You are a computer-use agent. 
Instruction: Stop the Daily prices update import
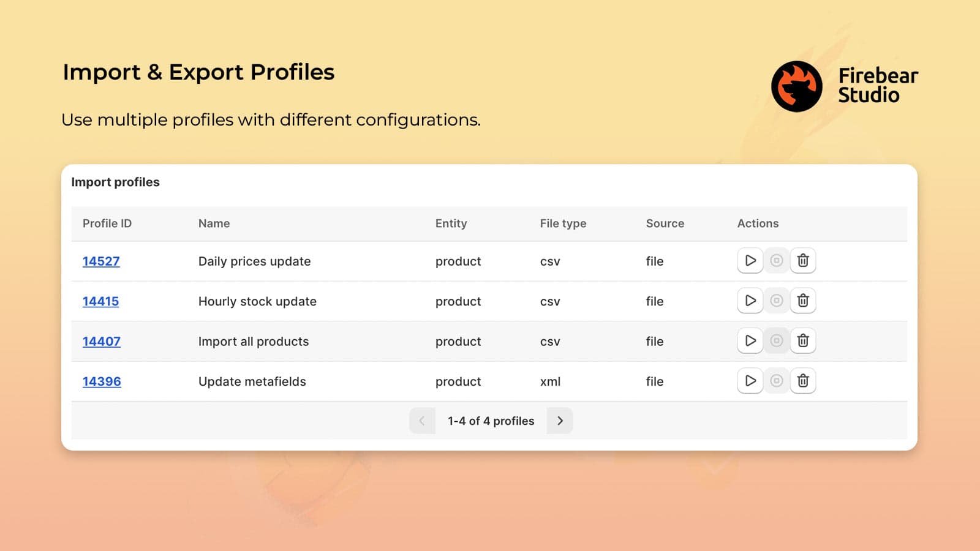click(x=776, y=261)
